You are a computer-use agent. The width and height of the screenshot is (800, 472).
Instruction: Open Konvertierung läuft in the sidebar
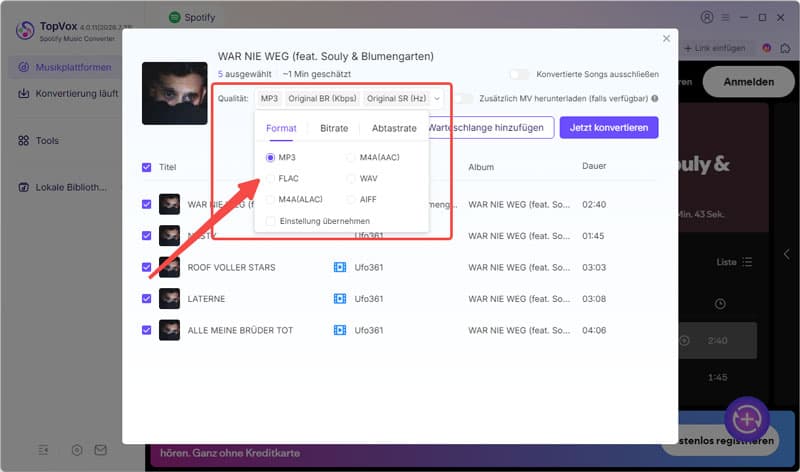tap(68, 93)
